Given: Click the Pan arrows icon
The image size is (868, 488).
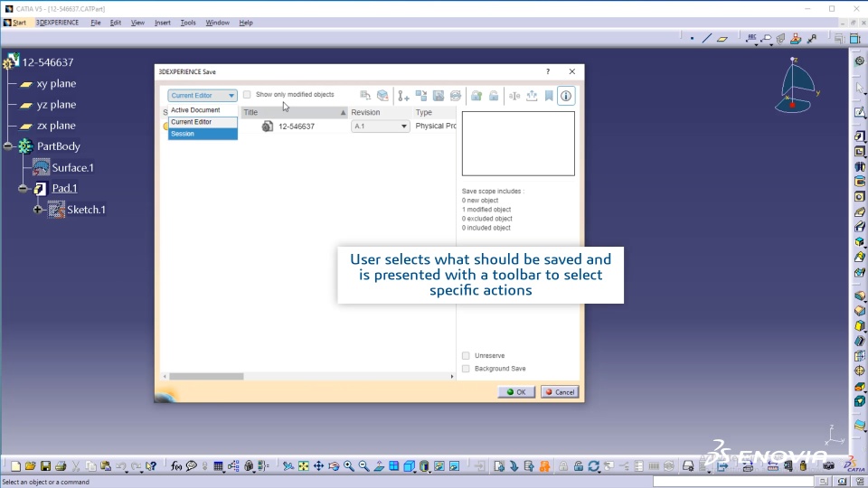Looking at the screenshot, I should pos(318,466).
